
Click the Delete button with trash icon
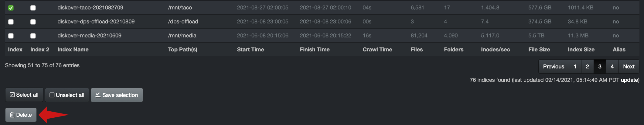click(21, 115)
